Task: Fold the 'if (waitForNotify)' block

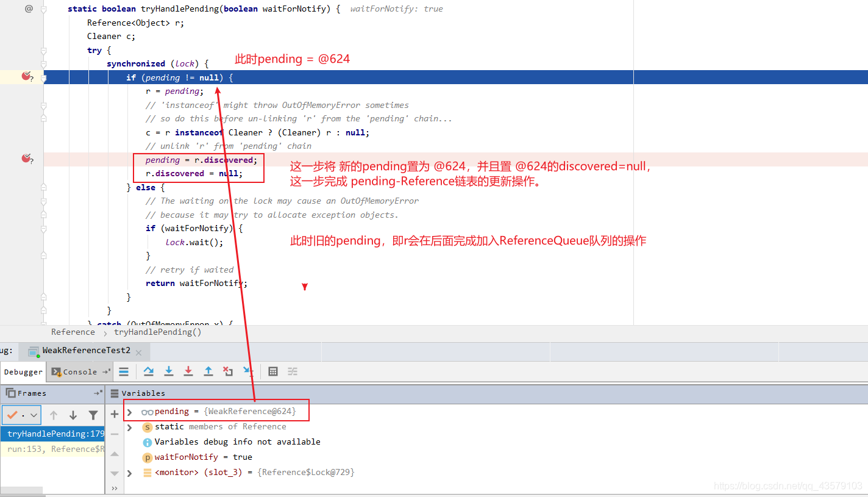Action: click(43, 229)
